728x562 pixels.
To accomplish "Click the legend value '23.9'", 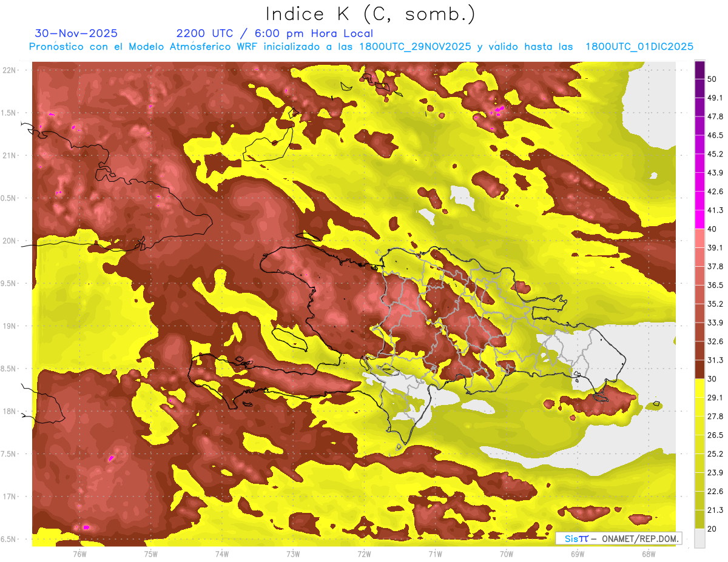I will point(715,472).
